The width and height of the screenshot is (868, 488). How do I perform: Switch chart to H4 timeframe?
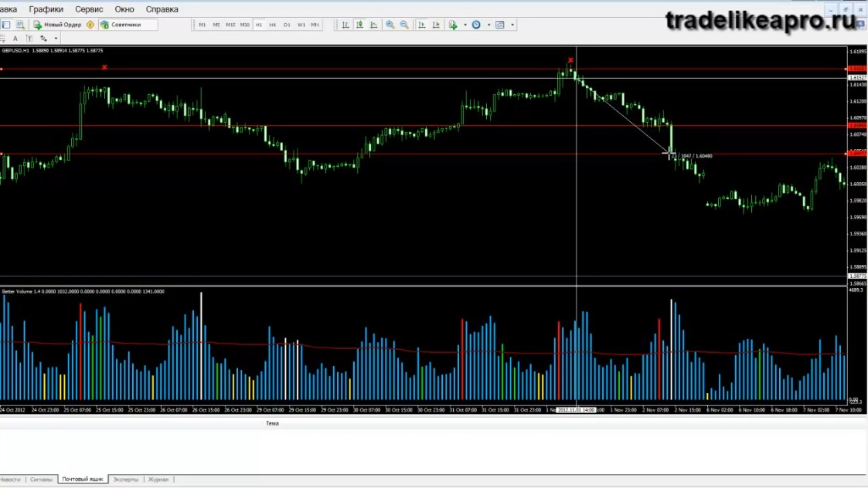click(x=272, y=25)
